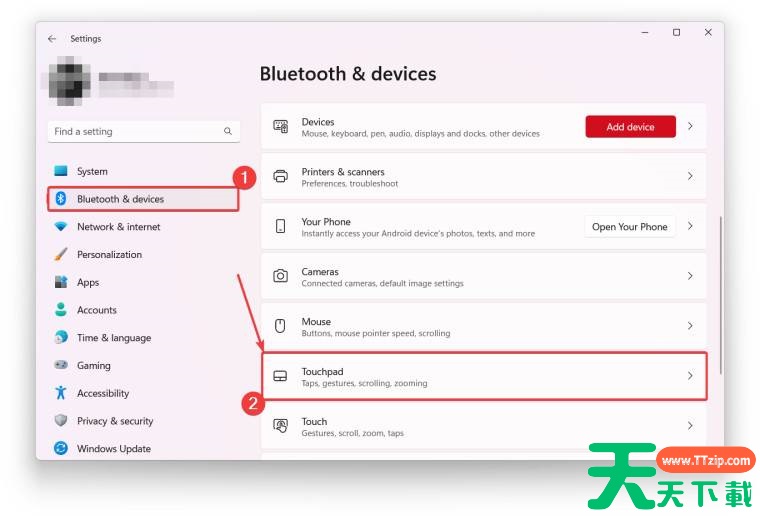Click the Bluetooth icon in the sidebar

61,199
